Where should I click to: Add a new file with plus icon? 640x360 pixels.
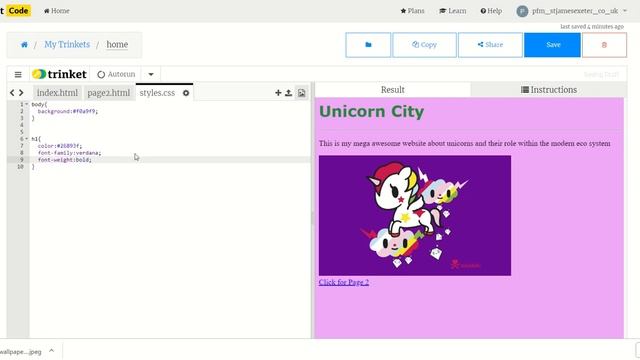278,93
